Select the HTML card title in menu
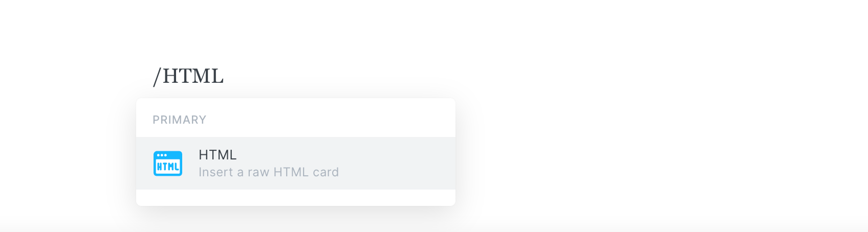This screenshot has width=868, height=232. click(218, 155)
